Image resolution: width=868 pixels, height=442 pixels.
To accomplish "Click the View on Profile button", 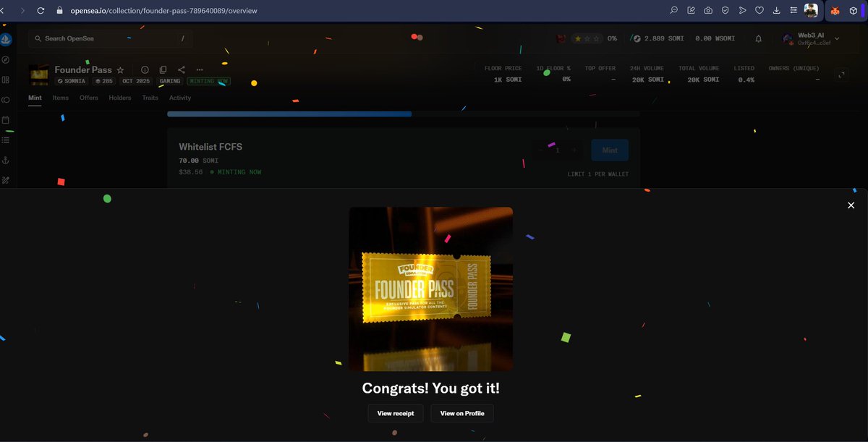I will pos(462,413).
